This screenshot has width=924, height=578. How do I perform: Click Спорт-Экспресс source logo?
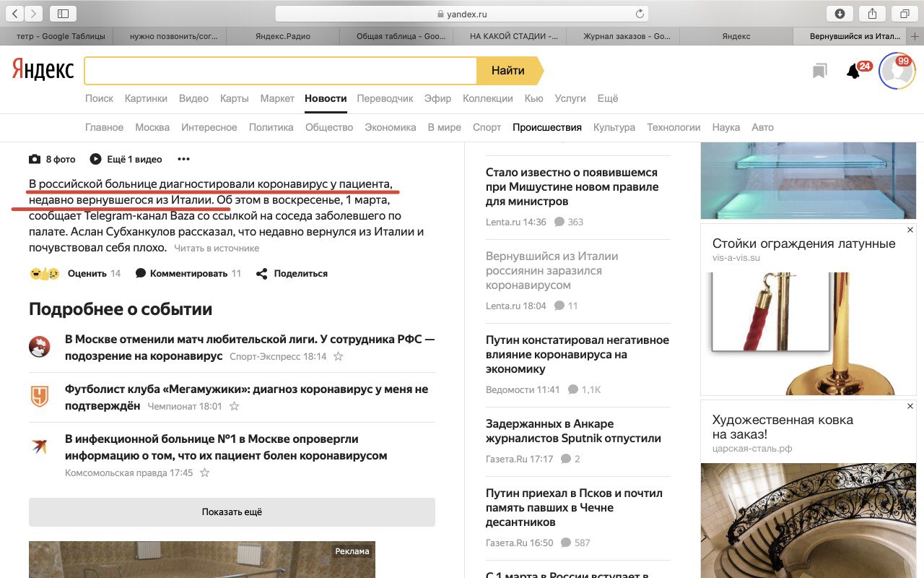[x=40, y=347]
